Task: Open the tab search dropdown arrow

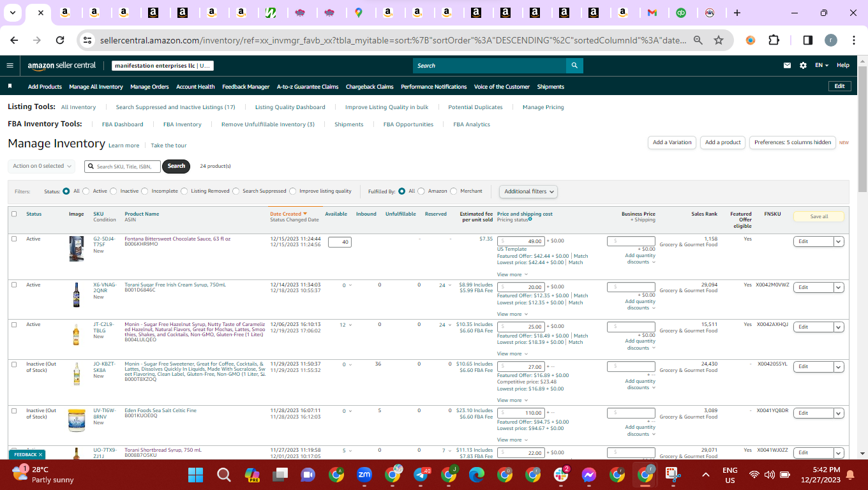Action: 13,13
